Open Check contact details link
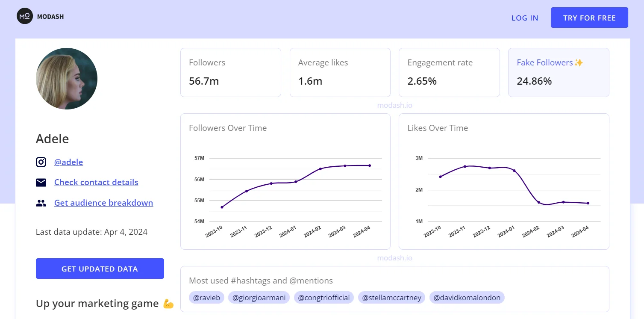Screen dimensions: 644x319 click(x=96, y=182)
